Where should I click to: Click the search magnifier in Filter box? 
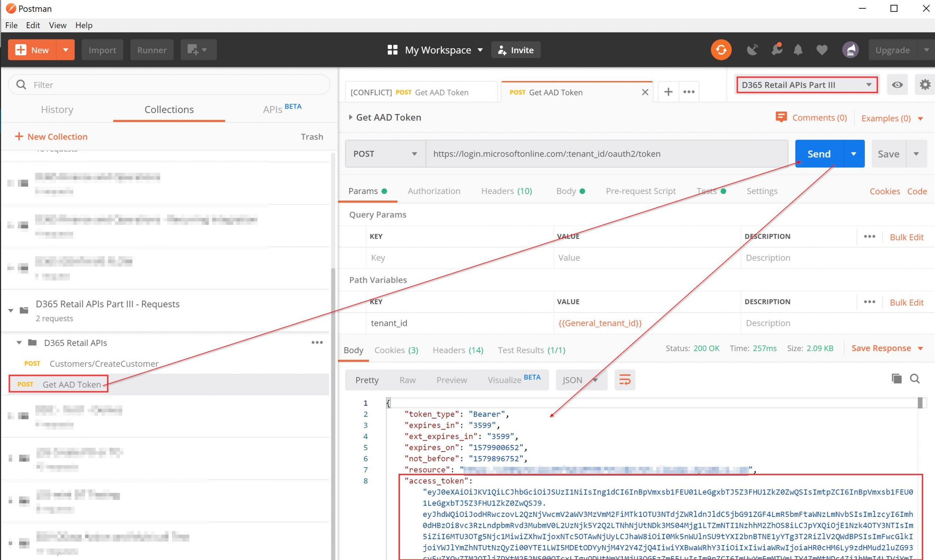[21, 84]
